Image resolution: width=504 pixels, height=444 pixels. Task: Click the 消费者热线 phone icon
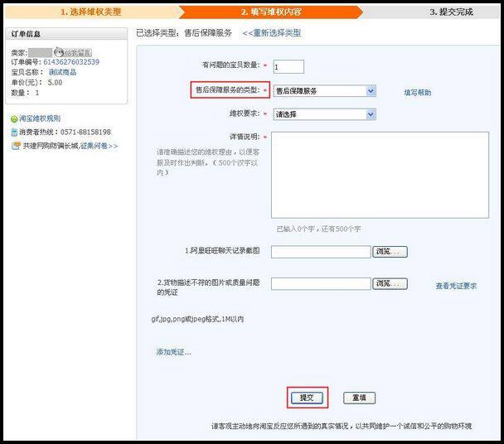coord(14,133)
